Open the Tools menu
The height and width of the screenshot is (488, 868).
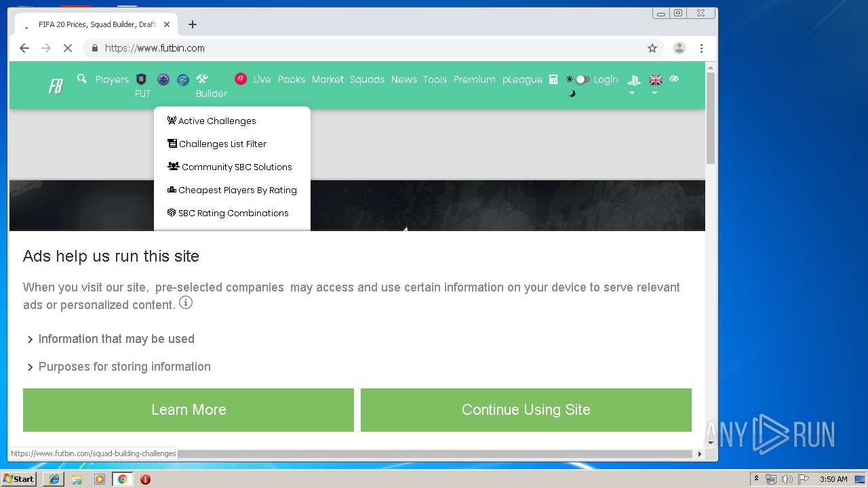point(435,79)
